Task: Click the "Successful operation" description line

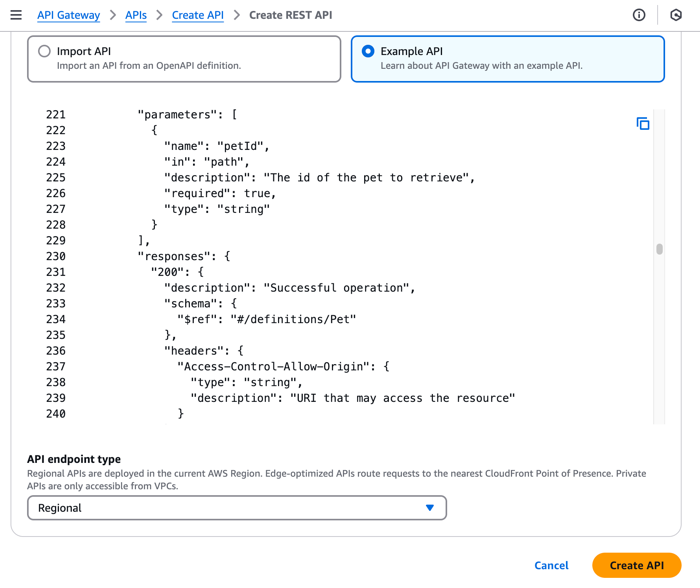Action: [289, 288]
